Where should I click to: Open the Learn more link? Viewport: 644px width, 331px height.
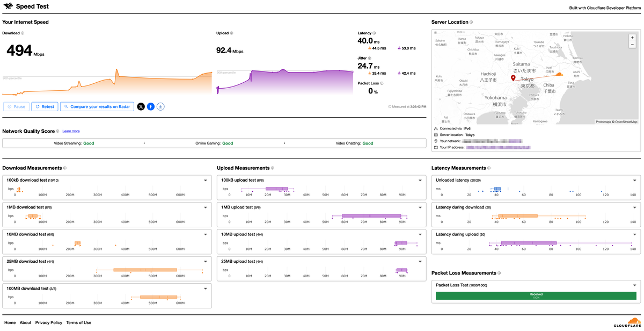(x=71, y=131)
